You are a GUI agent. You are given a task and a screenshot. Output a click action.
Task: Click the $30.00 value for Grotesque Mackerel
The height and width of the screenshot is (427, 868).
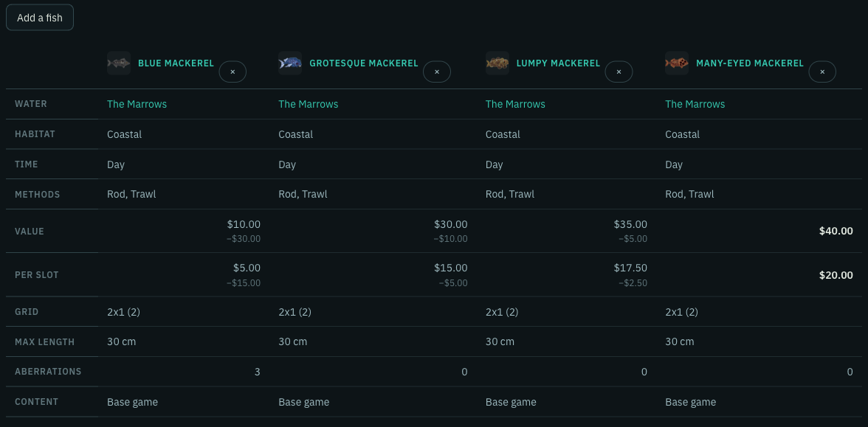click(450, 224)
